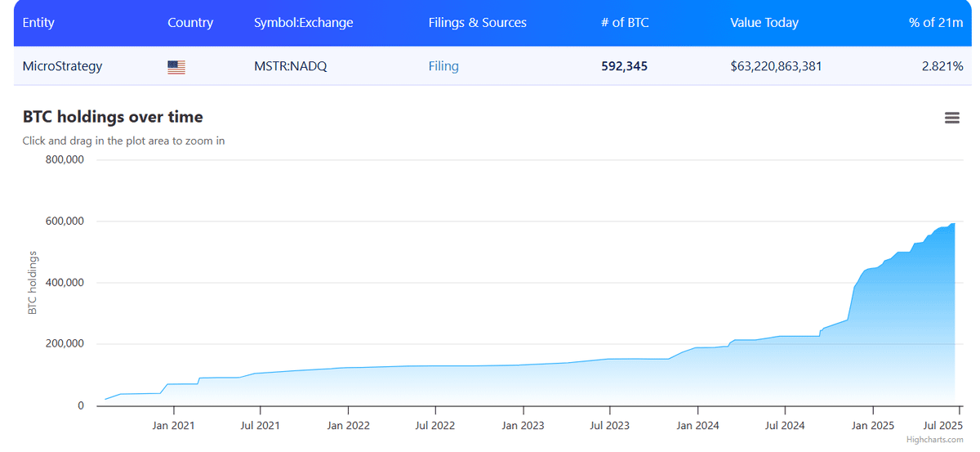The image size is (980, 452).
Task: Click the Entity column header
Action: 38,23
